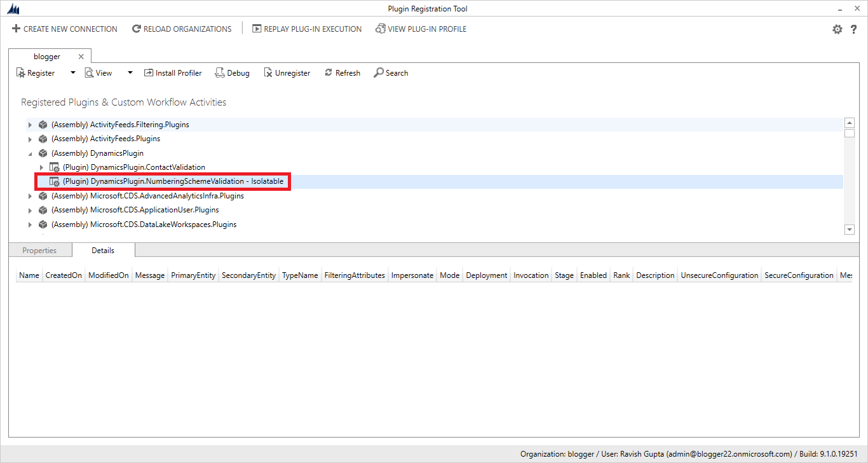Click the DataLakeWorkspaces.Plugins assembly icon

[43, 225]
